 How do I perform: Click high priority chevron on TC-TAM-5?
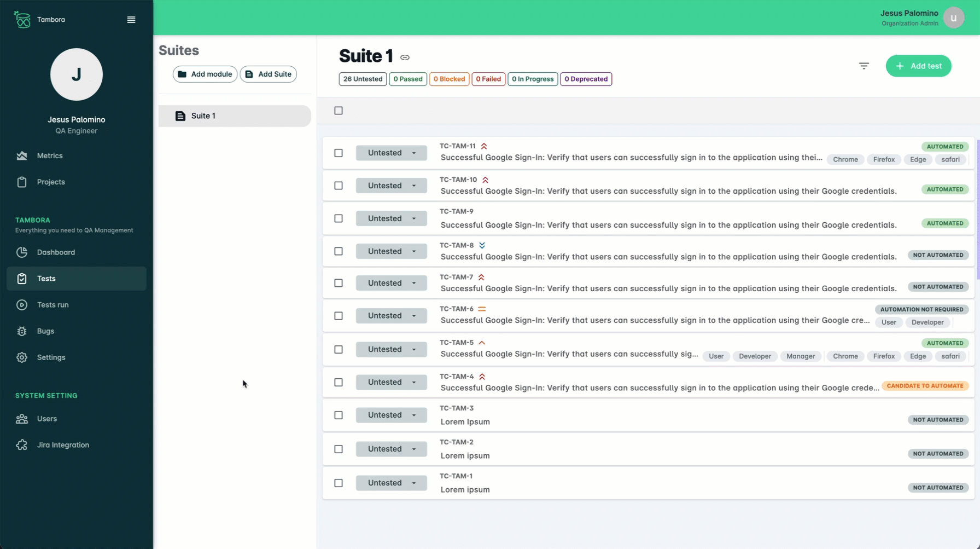(482, 343)
